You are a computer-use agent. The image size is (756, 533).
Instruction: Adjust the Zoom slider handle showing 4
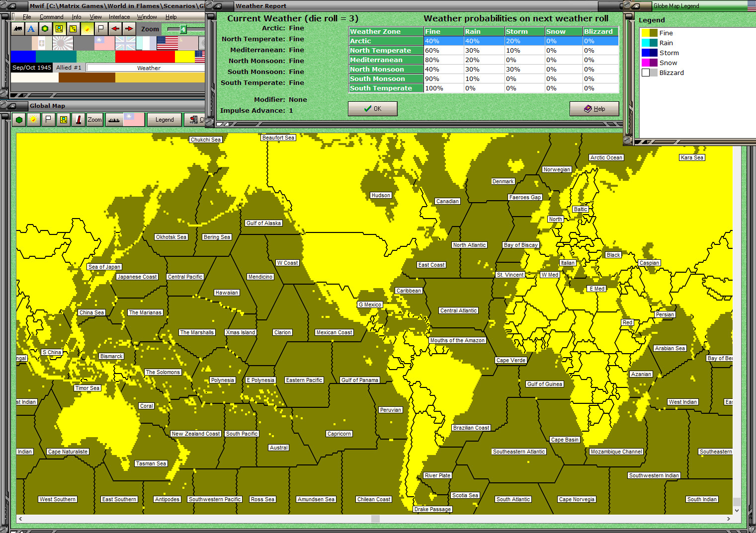pos(183,29)
